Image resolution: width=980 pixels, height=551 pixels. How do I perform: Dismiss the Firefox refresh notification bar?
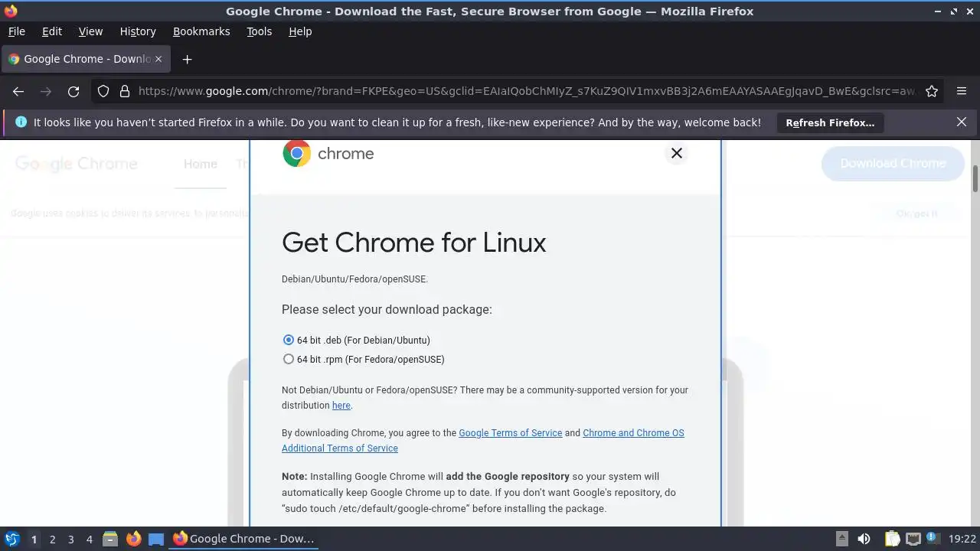tap(962, 122)
